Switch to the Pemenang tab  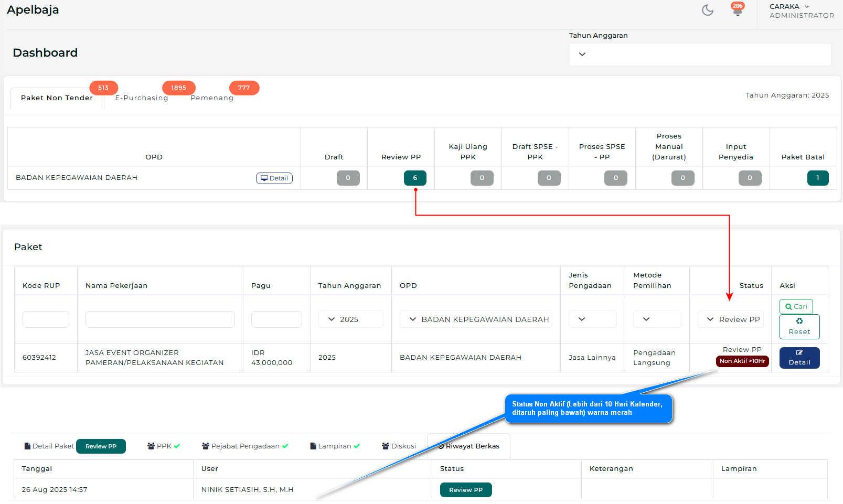click(x=212, y=98)
